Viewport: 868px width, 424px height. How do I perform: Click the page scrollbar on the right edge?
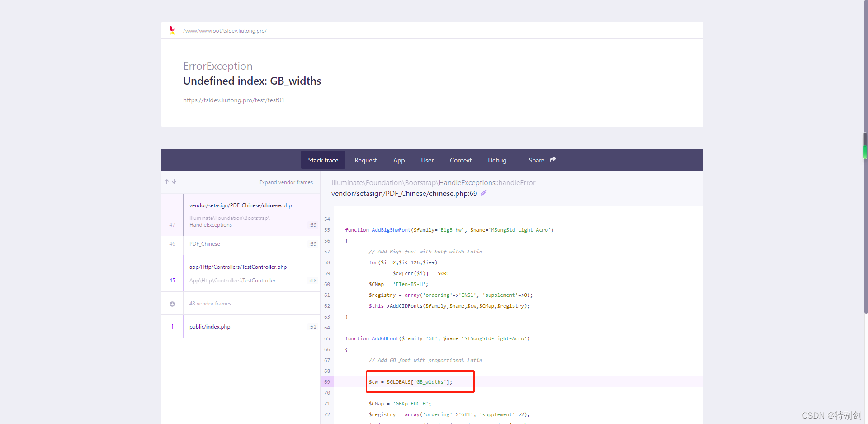pyautogui.click(x=865, y=145)
